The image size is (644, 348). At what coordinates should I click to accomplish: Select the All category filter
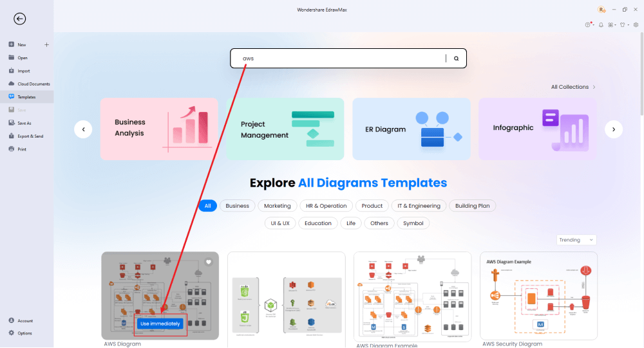coord(208,206)
